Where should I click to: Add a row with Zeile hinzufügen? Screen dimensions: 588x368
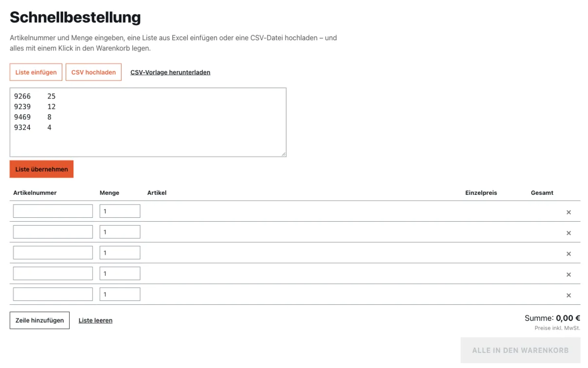(x=40, y=320)
